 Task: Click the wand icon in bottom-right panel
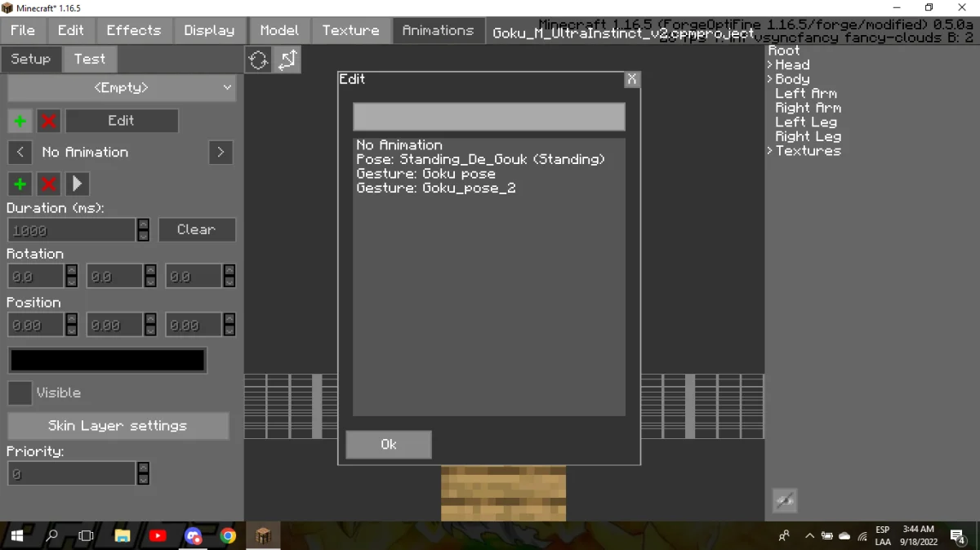[x=785, y=500]
